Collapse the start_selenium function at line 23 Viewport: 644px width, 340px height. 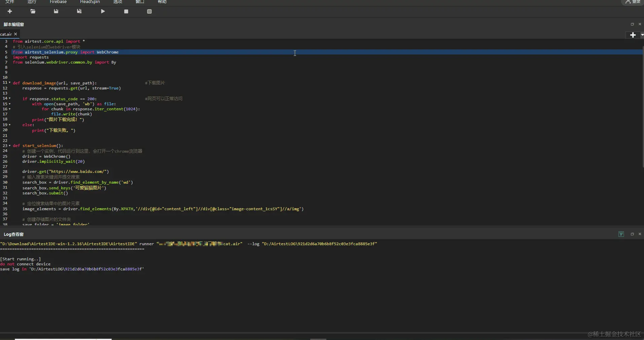9,146
